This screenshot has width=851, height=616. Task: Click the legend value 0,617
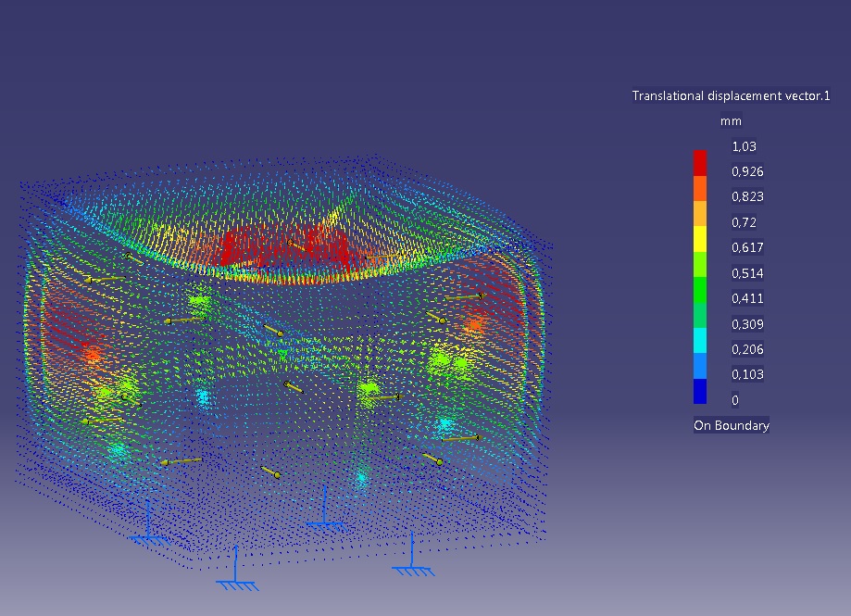(x=747, y=247)
